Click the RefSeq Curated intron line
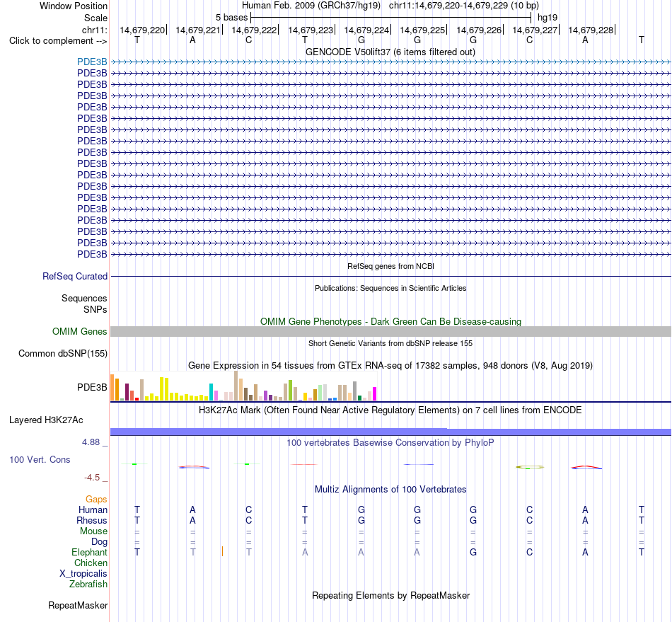 (x=390, y=276)
